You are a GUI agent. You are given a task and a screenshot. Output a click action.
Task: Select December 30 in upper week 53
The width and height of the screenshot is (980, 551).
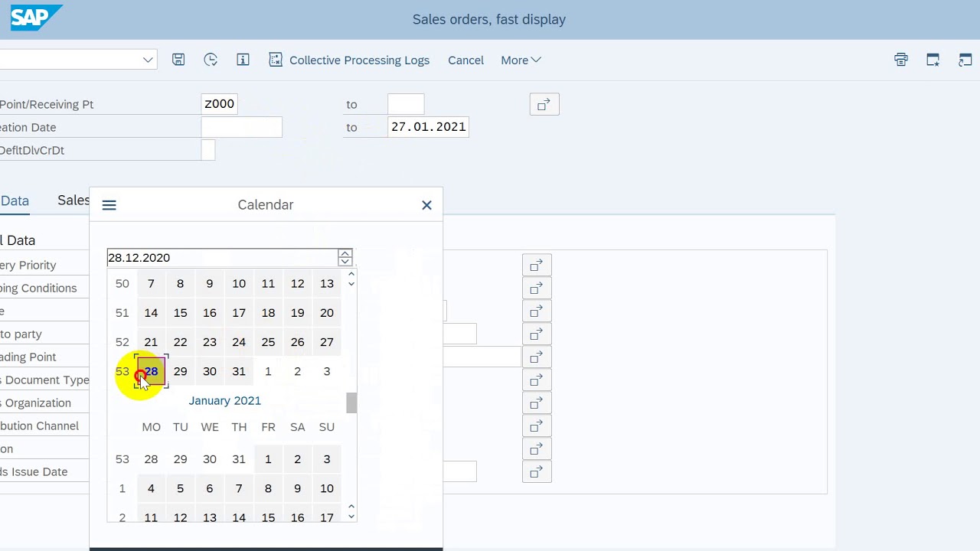210,371
